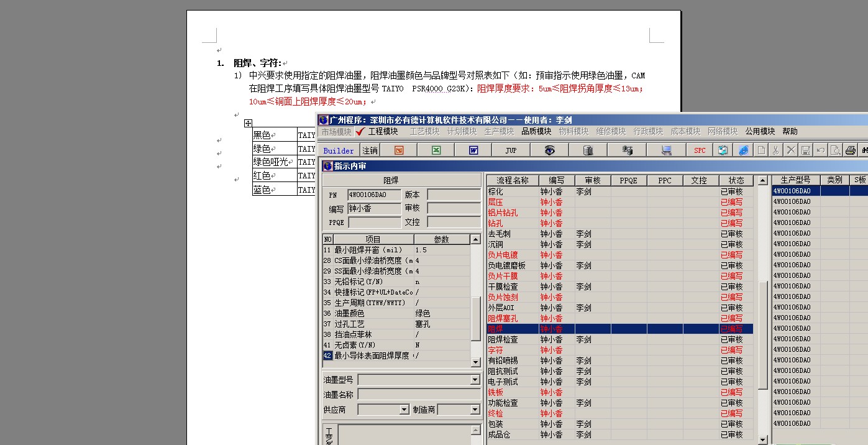The height and width of the screenshot is (445, 868).
Task: Click the PN field showing 4W00106DA0
Action: (374, 195)
